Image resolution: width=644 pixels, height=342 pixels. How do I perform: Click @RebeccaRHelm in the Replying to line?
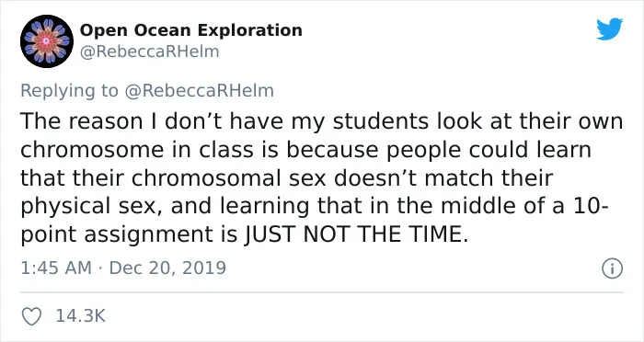coord(199,90)
